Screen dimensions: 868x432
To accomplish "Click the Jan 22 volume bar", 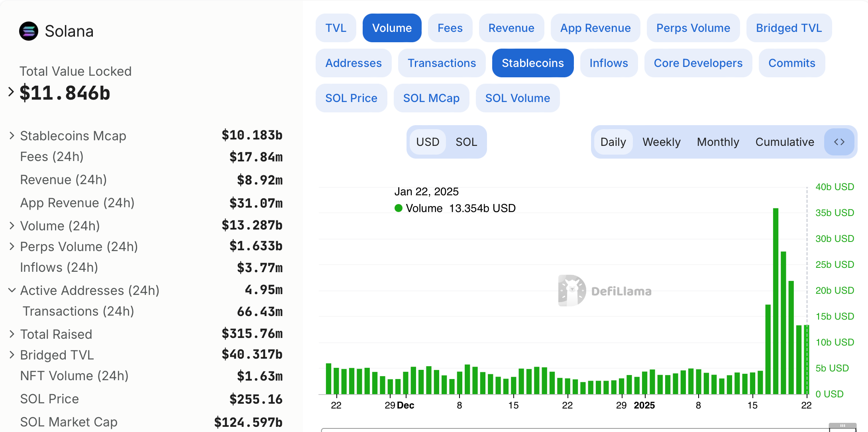I will (807, 359).
